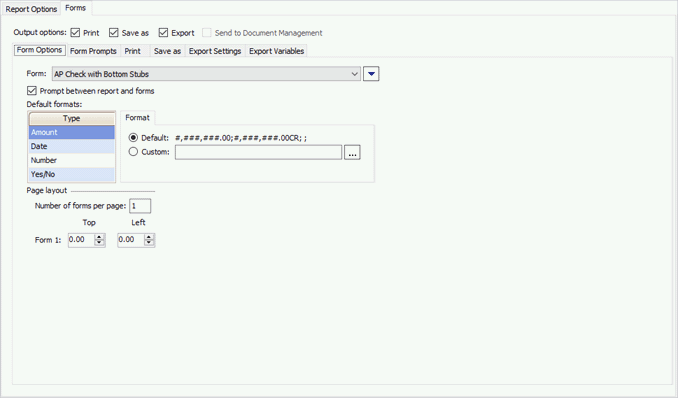Disable the Export output checkbox
678x398 pixels.
pos(163,33)
